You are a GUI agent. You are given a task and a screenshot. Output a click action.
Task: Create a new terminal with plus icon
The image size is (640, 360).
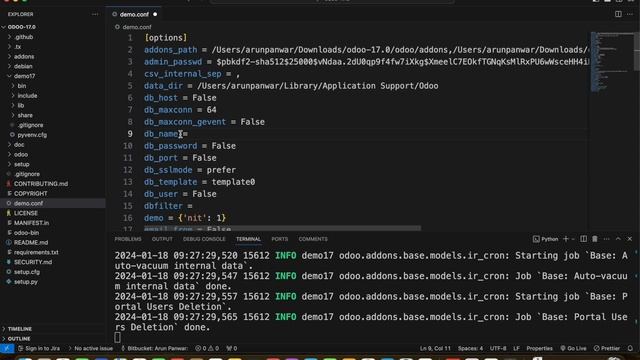[566, 239]
